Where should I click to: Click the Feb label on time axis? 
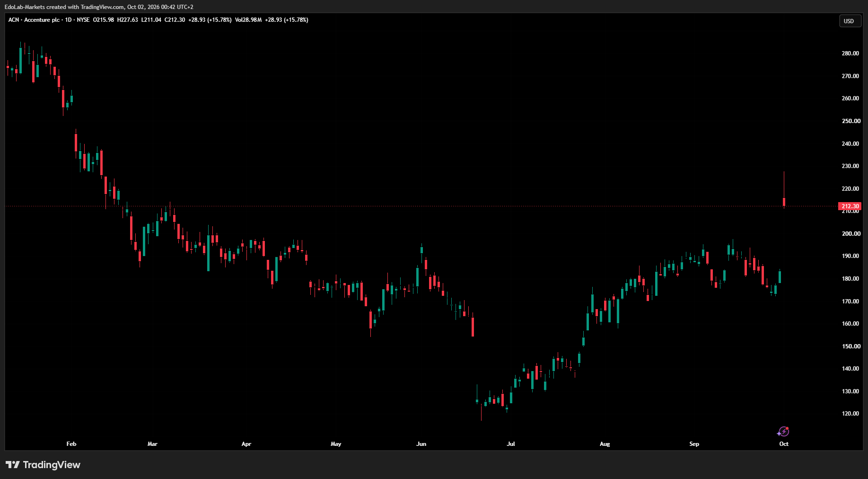tap(71, 444)
